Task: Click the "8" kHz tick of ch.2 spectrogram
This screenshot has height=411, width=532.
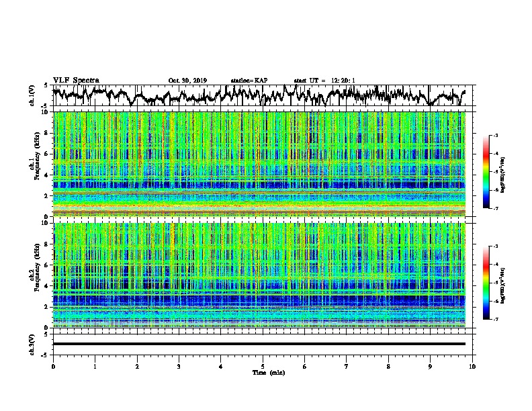Action: (47, 244)
